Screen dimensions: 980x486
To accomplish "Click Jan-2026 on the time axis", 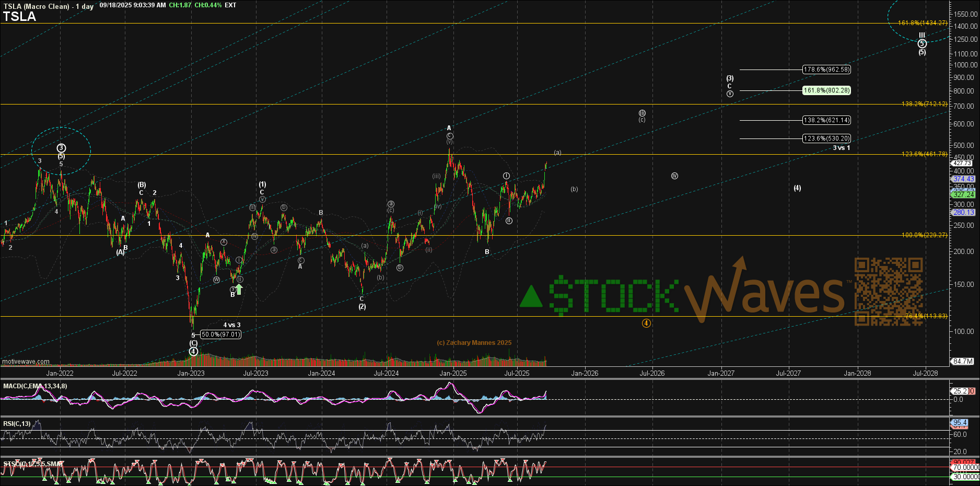I will [585, 373].
